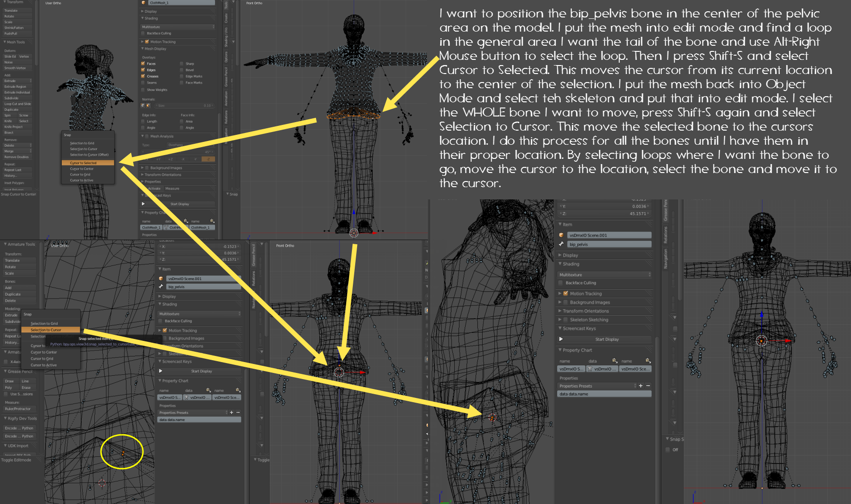Click the Loop Cut and Slide button
Viewport: 851px width, 504px height.
(18, 104)
